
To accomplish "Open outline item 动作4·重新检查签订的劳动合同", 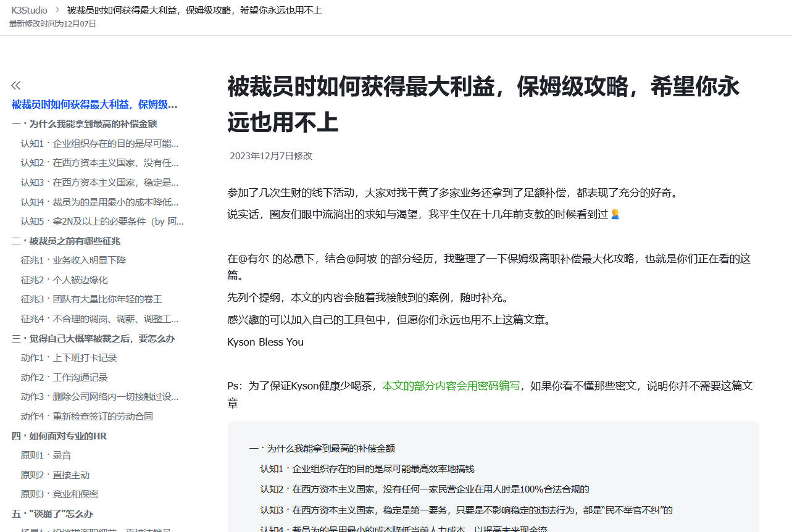I will coord(86,417).
